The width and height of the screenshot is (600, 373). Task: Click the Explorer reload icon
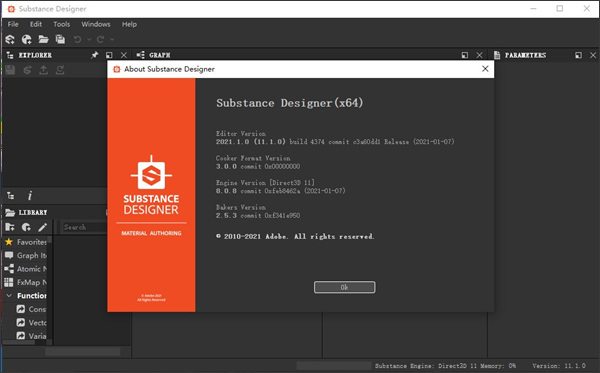(x=60, y=70)
